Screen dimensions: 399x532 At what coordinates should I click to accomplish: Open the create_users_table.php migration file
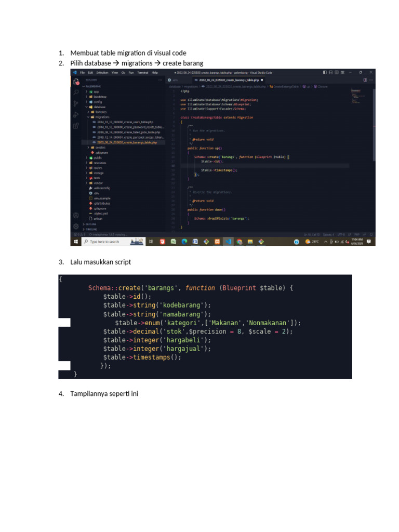125,122
